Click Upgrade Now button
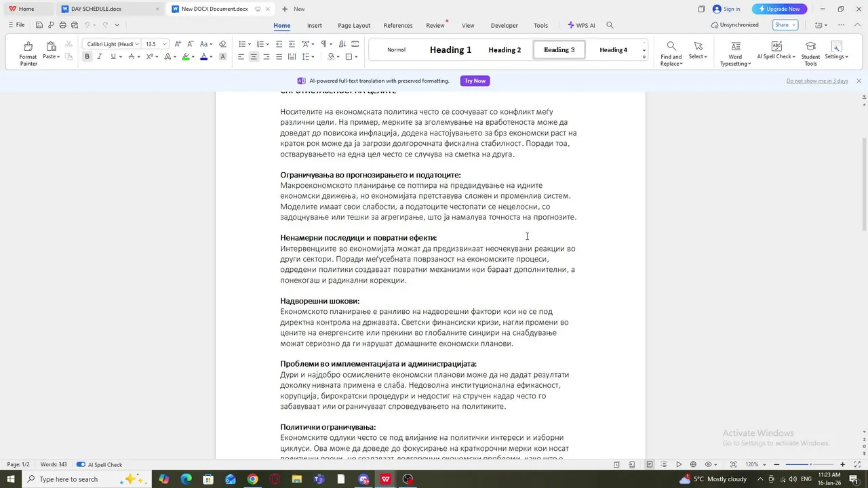This screenshot has height=488, width=868. click(779, 9)
